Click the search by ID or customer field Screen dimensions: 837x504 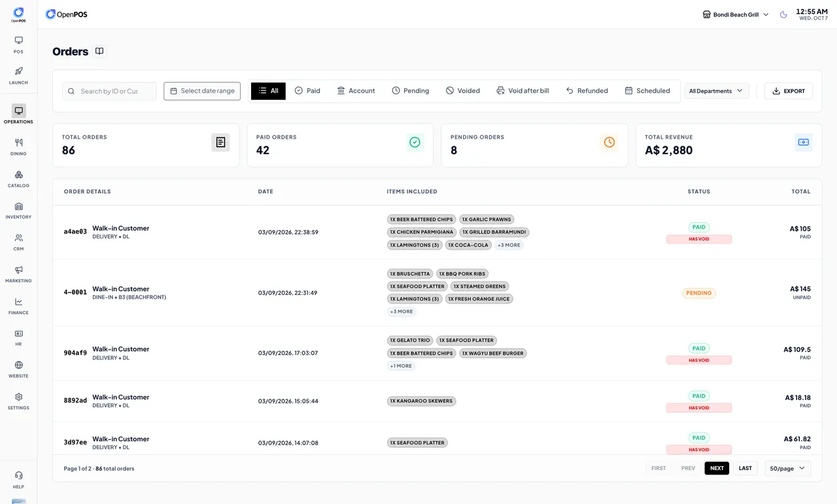(109, 91)
